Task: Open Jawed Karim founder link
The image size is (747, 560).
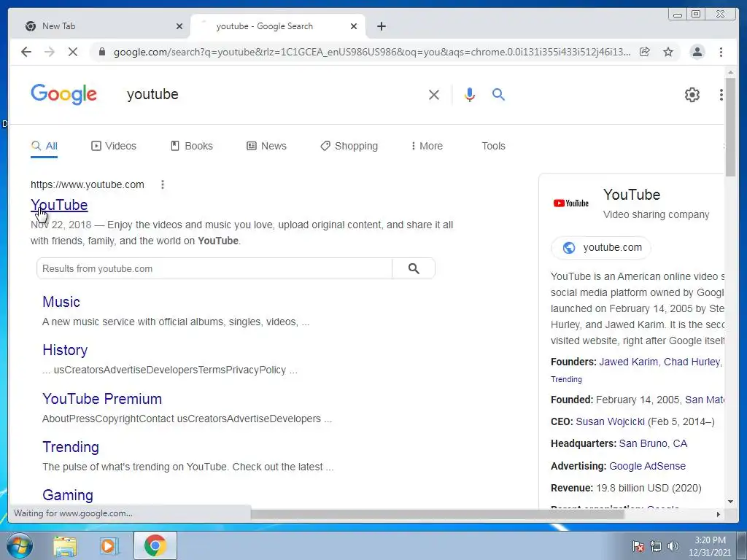Action: pos(629,362)
